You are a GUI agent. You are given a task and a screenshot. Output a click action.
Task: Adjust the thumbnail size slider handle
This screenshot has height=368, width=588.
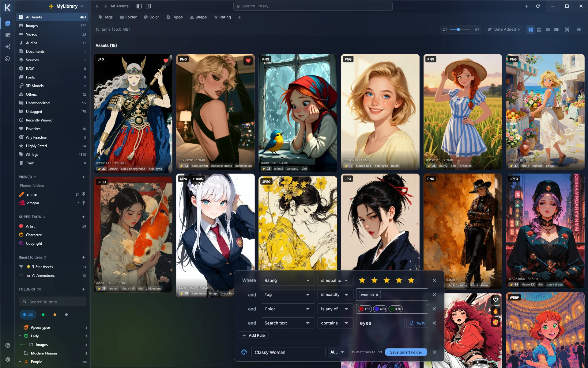[458, 29]
